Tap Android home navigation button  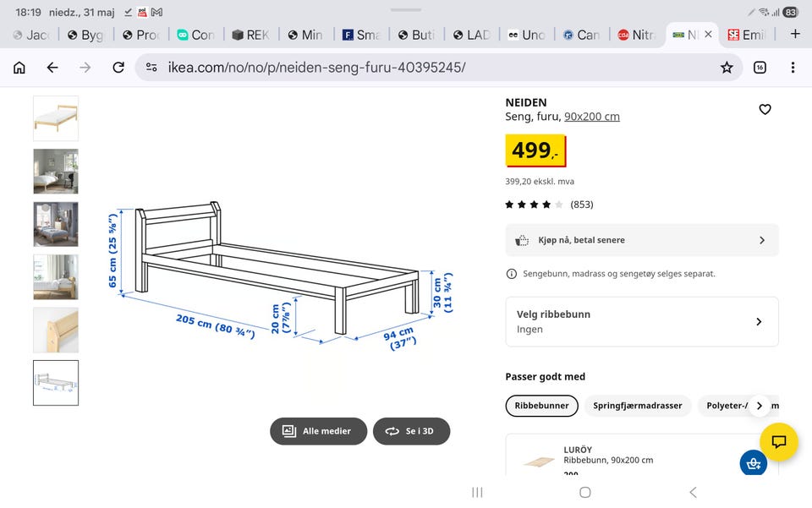(585, 493)
